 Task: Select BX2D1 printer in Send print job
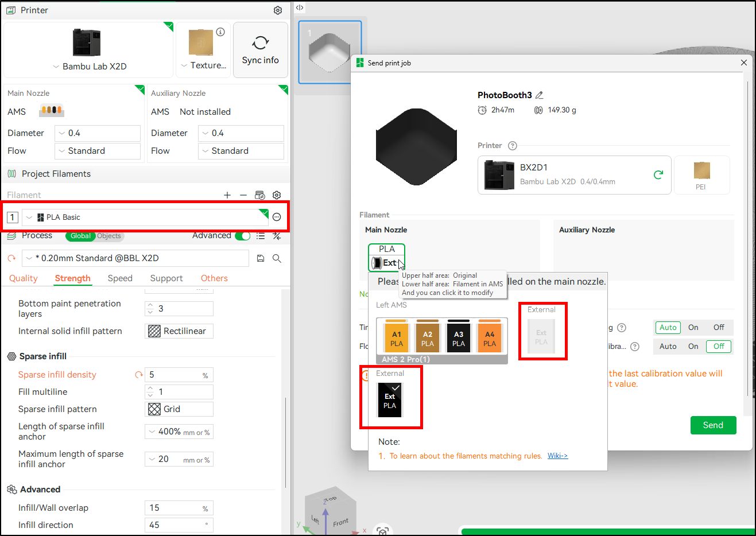coord(575,175)
